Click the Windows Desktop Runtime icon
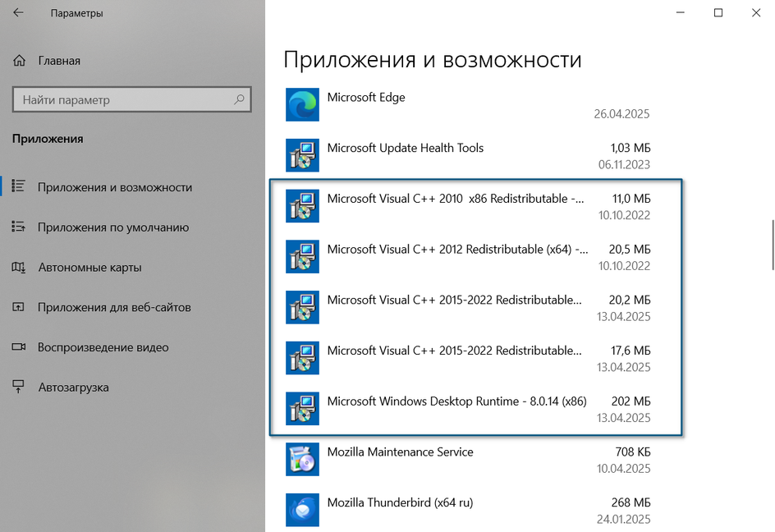 (x=302, y=408)
